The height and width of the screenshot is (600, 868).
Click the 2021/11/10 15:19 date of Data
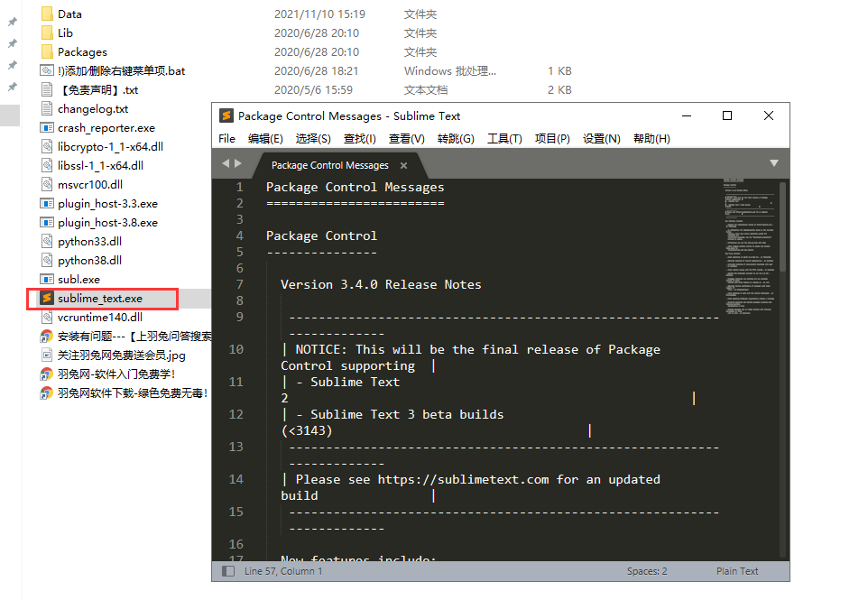(x=319, y=14)
